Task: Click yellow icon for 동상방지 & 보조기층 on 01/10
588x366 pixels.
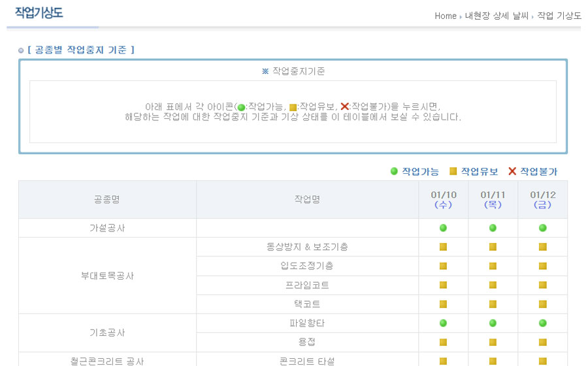Action: point(443,247)
